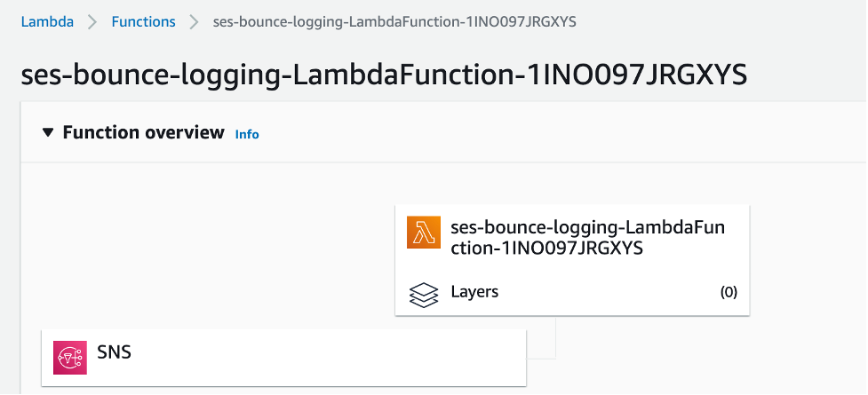868x395 pixels.
Task: Click the Layers count (0)
Action: [x=729, y=292]
